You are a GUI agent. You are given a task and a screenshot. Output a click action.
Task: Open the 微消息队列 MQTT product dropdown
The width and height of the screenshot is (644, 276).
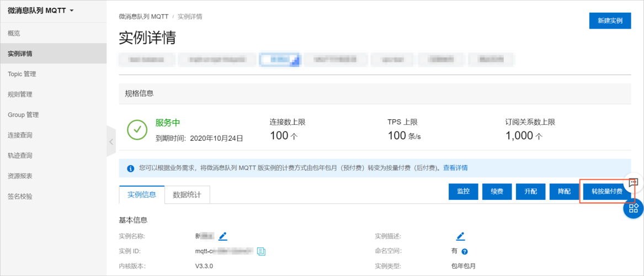tap(41, 10)
